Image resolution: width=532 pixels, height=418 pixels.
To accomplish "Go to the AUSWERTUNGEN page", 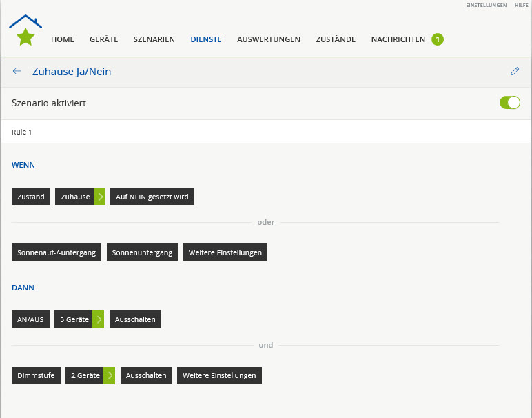I will [x=268, y=39].
